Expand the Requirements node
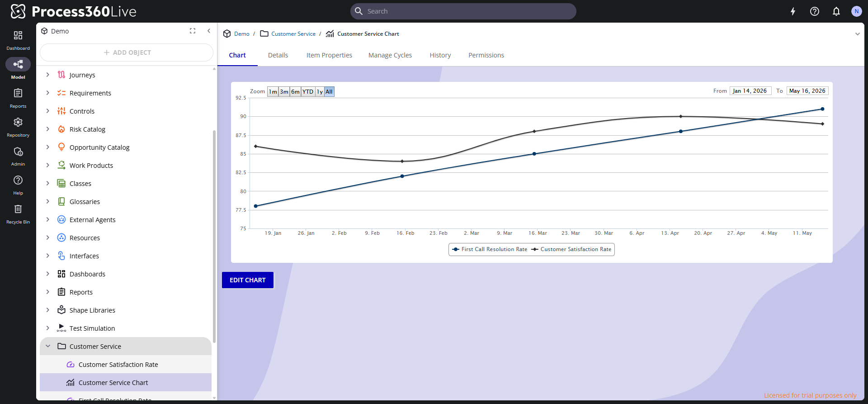This screenshot has height=404, width=868. pos(48,93)
